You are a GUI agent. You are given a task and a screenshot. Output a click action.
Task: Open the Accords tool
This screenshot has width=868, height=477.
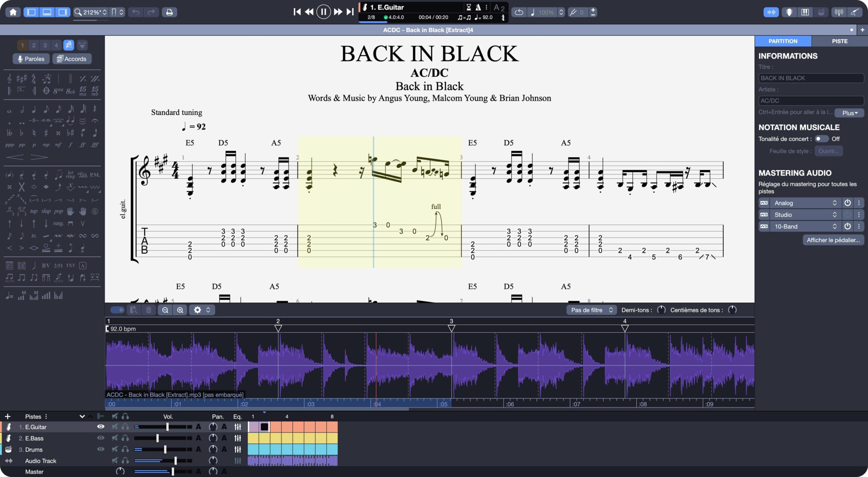click(72, 58)
